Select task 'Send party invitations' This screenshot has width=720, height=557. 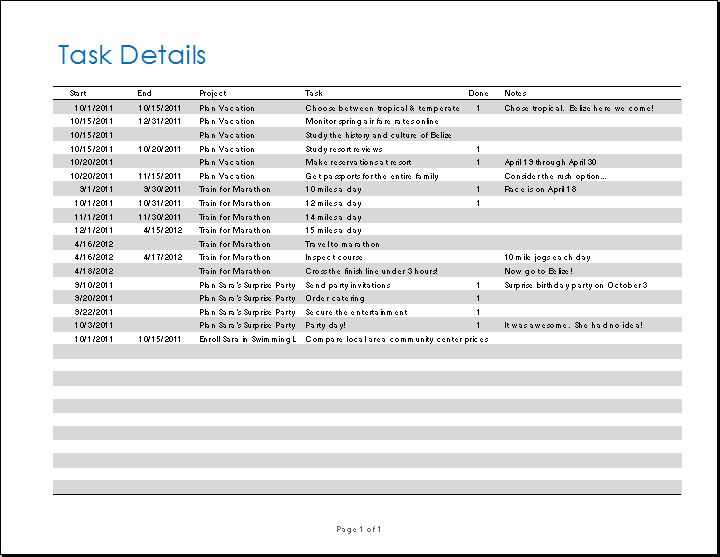point(348,285)
